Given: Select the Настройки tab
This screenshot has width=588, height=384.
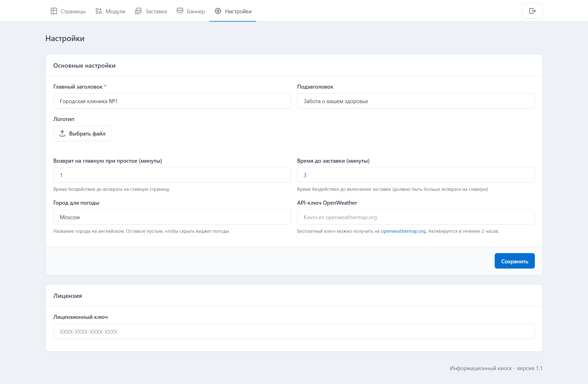Looking at the screenshot, I should point(233,11).
